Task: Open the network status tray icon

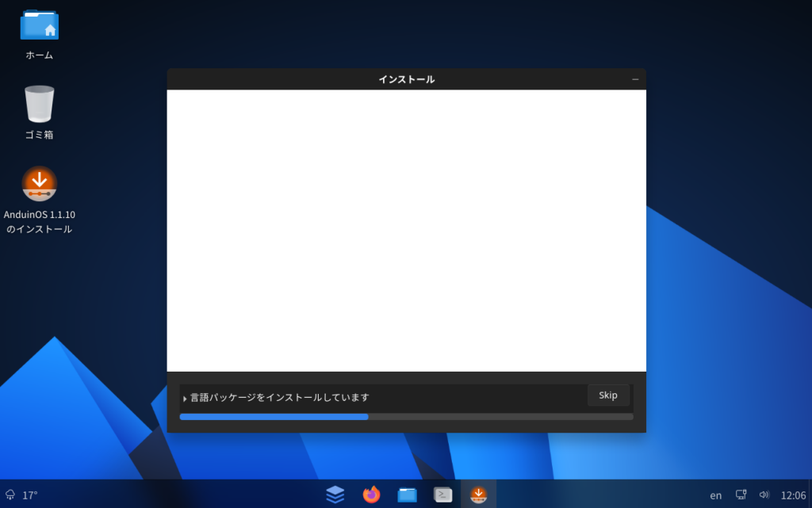Action: click(x=741, y=495)
